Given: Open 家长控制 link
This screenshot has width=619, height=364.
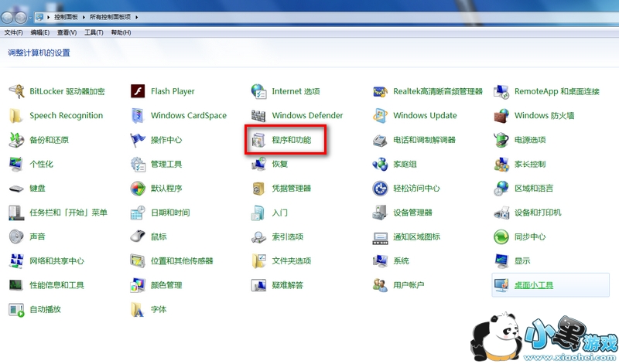Looking at the screenshot, I should 530,164.
